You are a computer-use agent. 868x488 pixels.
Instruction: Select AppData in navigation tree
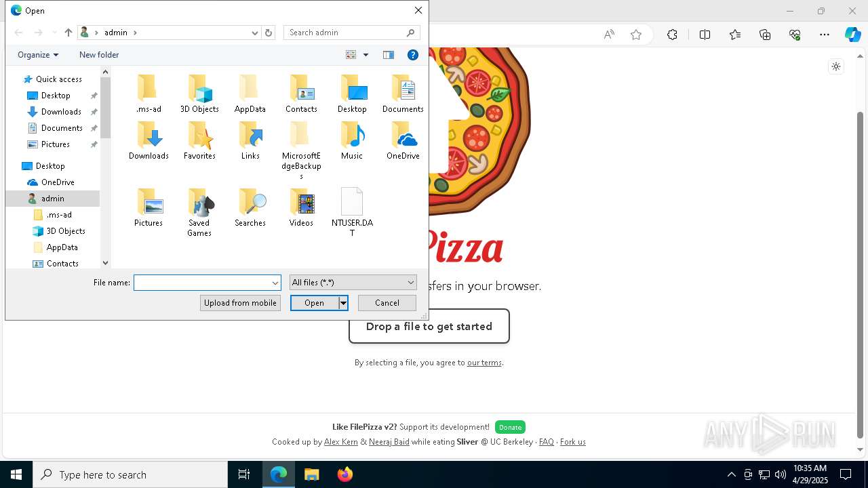[62, 247]
